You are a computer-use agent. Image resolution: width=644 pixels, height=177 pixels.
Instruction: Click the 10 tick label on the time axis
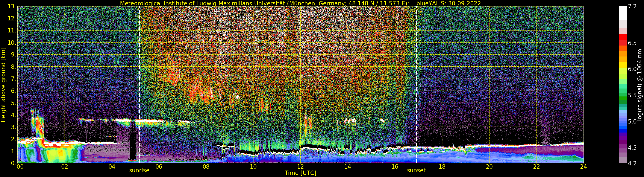point(253,167)
